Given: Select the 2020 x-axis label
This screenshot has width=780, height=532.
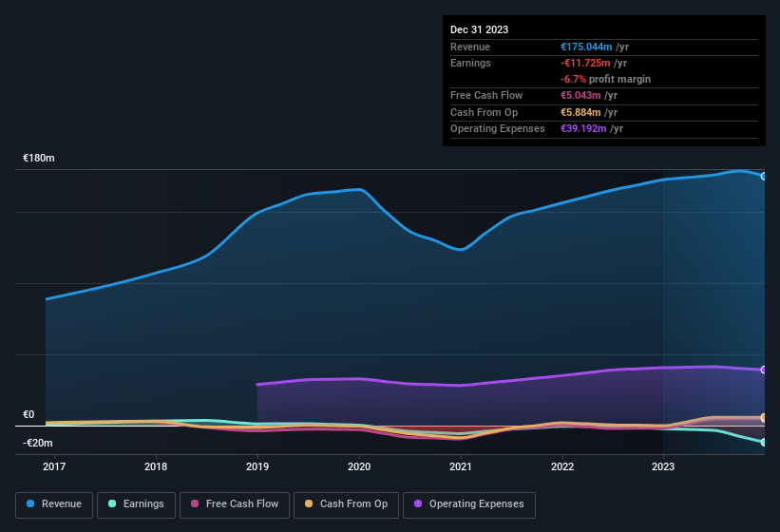Looking at the screenshot, I should click(x=359, y=466).
